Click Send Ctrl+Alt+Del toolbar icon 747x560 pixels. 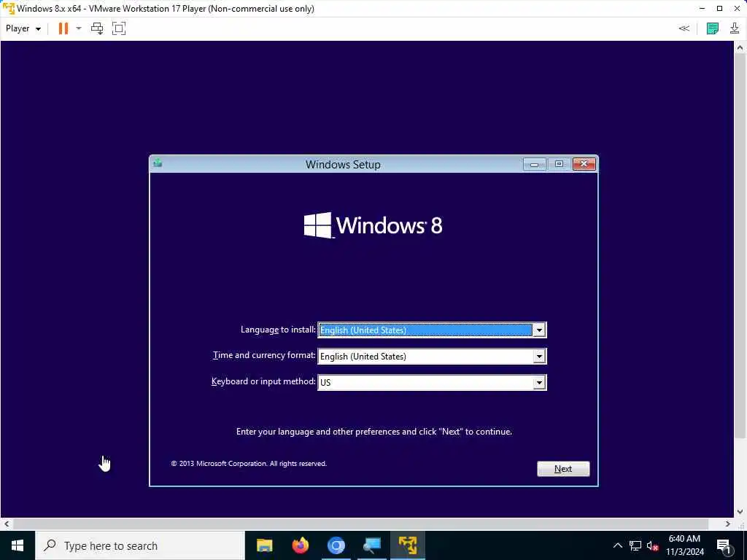tap(97, 28)
